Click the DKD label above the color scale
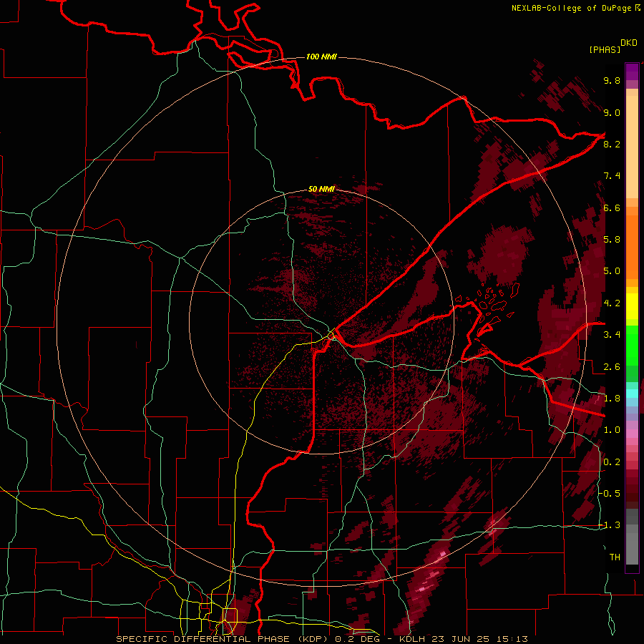 coord(628,42)
